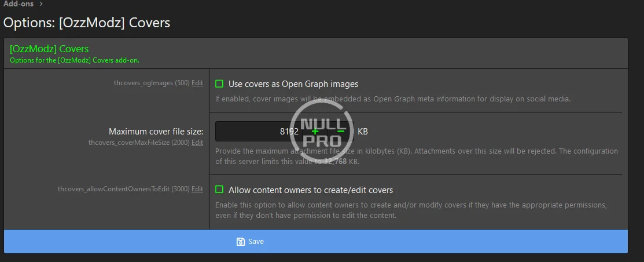Viewport: 644px width, 262px height.
Task: Open Edit link for thcovers_ogImages
Action: 197,83
